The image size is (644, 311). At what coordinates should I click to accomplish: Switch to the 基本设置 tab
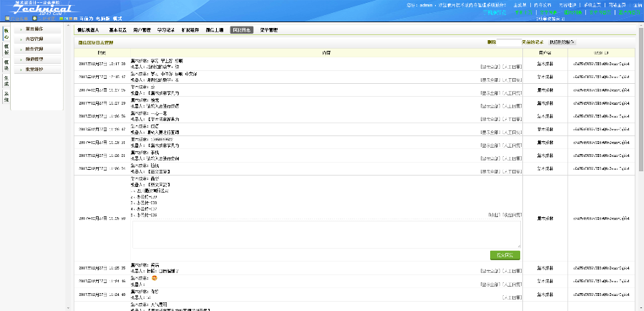tap(118, 30)
